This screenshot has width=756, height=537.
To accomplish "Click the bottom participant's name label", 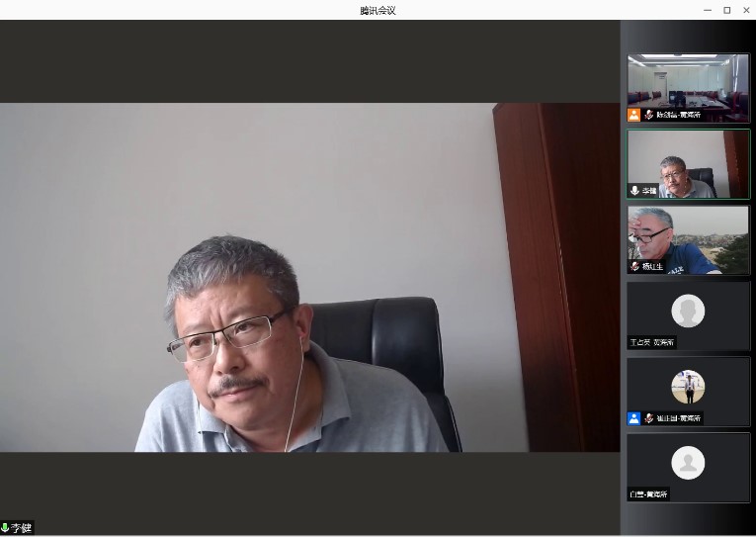I will pyautogui.click(x=649, y=493).
